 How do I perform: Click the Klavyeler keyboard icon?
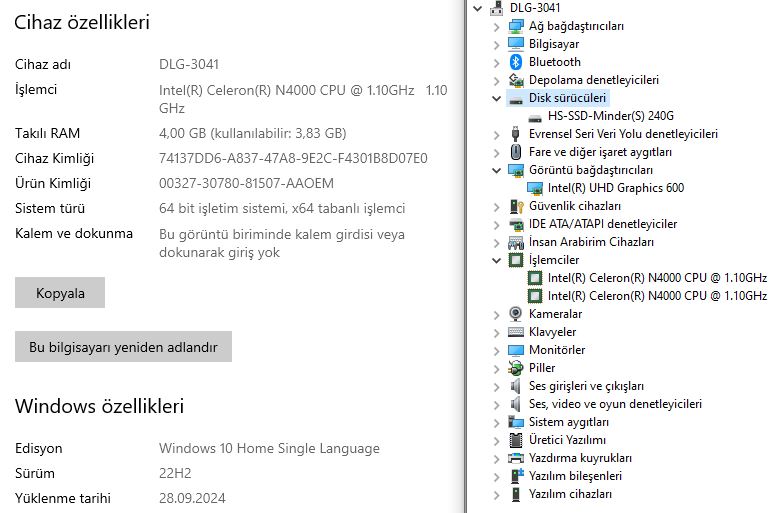[516, 332]
